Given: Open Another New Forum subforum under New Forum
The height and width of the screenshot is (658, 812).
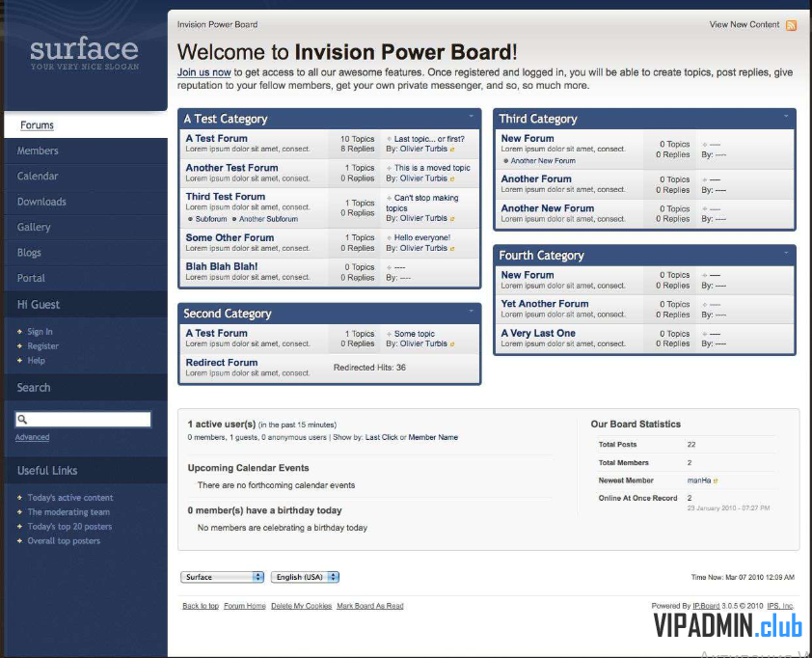Looking at the screenshot, I should click(x=543, y=161).
